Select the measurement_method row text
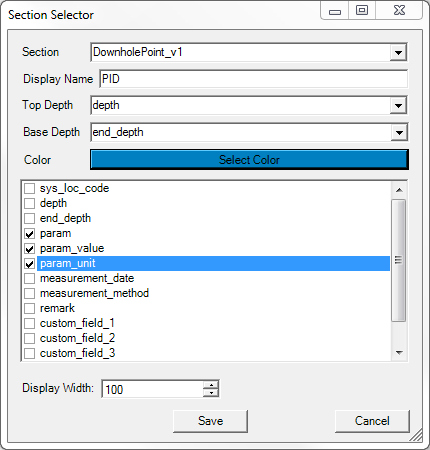Image resolution: width=430 pixels, height=450 pixels. [94, 293]
